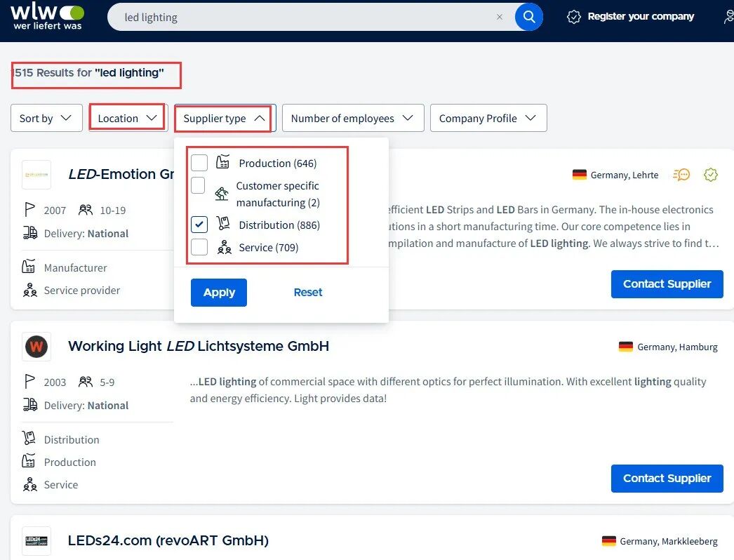This screenshot has height=560, width=734.
Task: Check Customer specific manufacturing option
Action: pos(199,186)
